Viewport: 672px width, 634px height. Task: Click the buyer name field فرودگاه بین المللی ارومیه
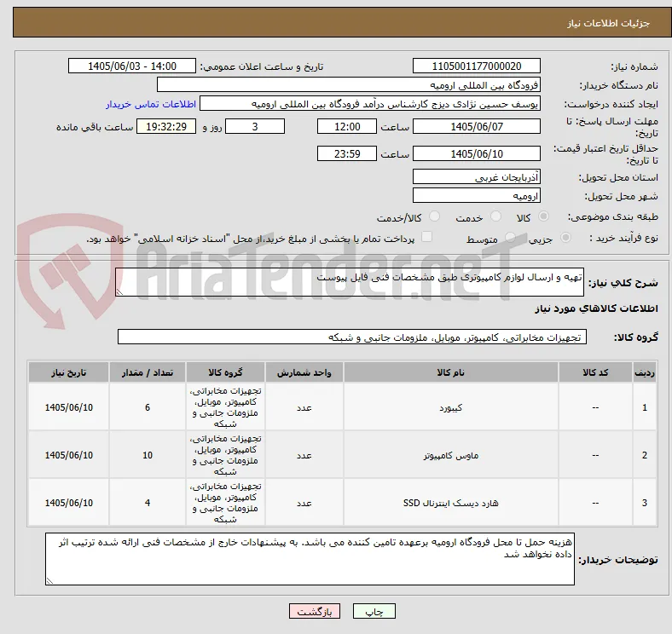pos(349,85)
